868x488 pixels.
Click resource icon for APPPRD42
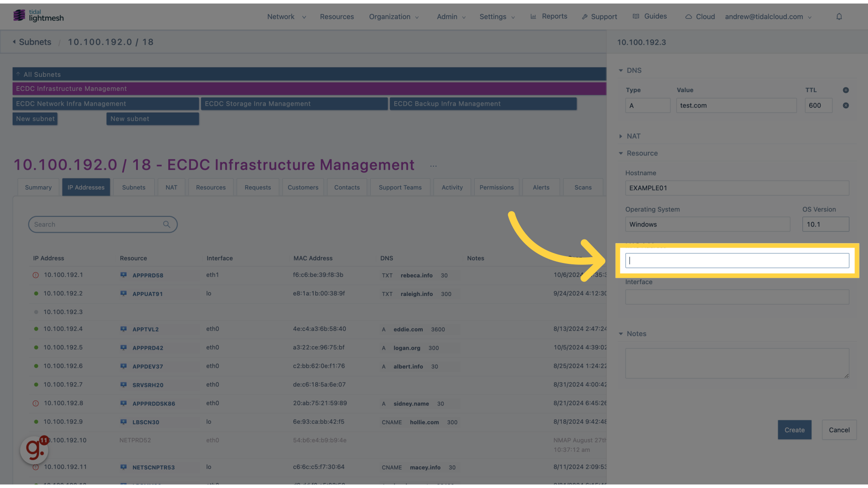point(123,347)
